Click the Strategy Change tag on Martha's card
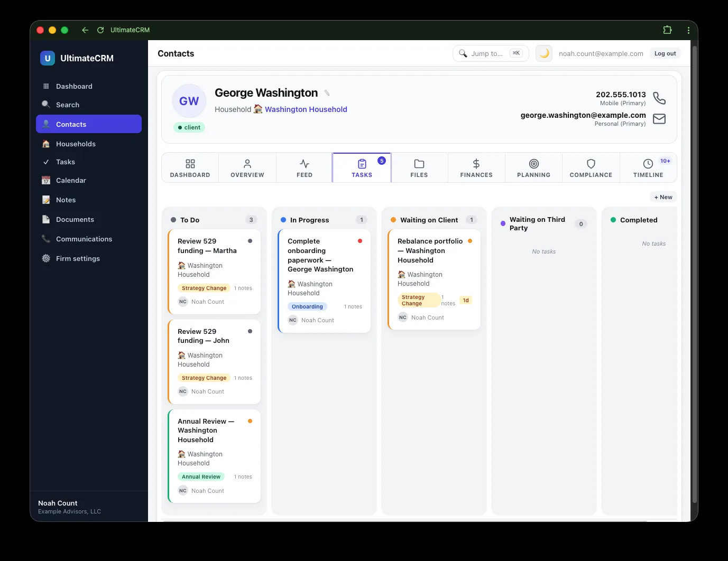Viewport: 728px width, 561px height. (204, 288)
